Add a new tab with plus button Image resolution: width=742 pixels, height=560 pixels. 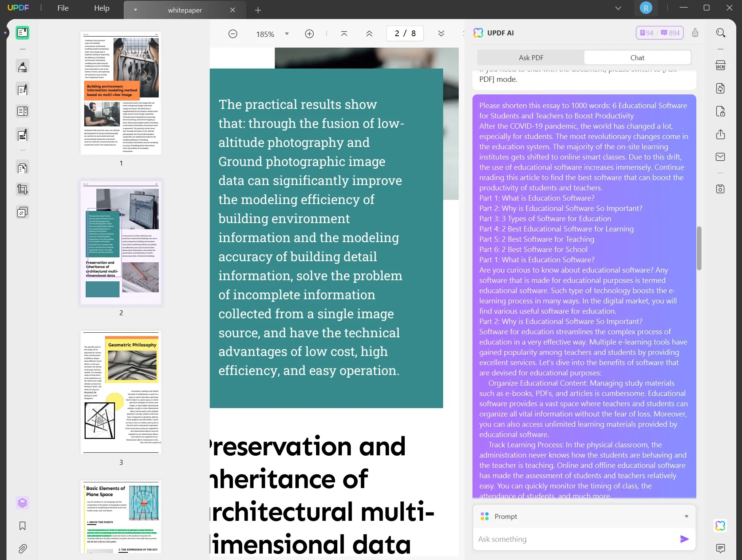pyautogui.click(x=258, y=10)
